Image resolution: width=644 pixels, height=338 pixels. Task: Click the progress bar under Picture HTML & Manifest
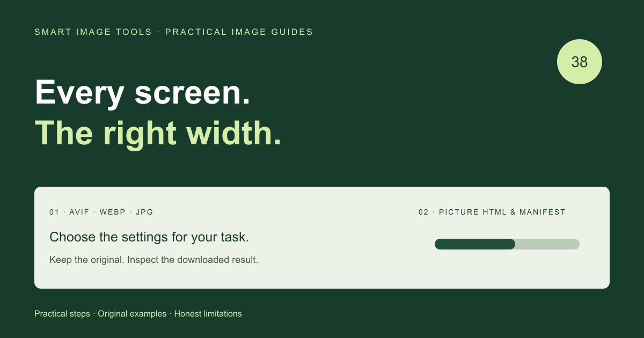pos(507,244)
